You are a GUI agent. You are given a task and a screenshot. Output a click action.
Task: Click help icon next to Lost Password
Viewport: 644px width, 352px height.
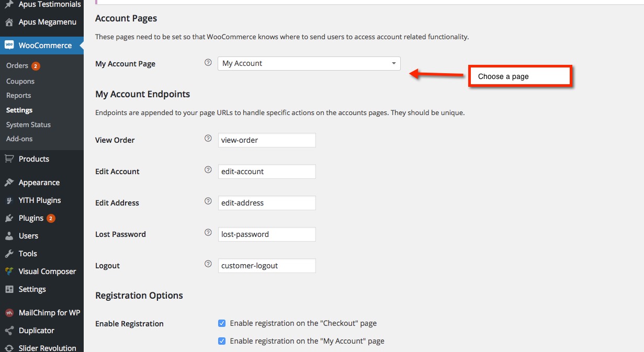coord(208,233)
